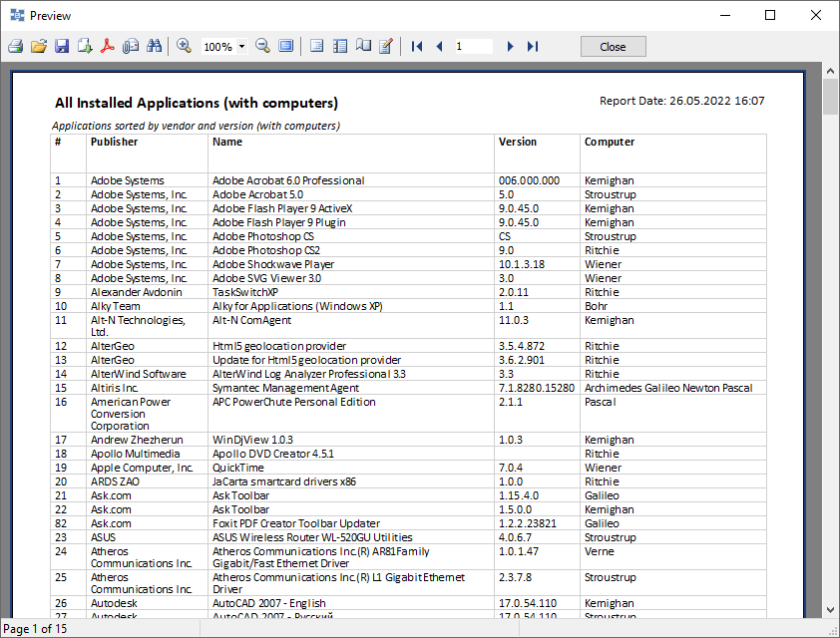Open page settings icon
Screen dimensions: 840x638
pyautogui.click(x=363, y=46)
